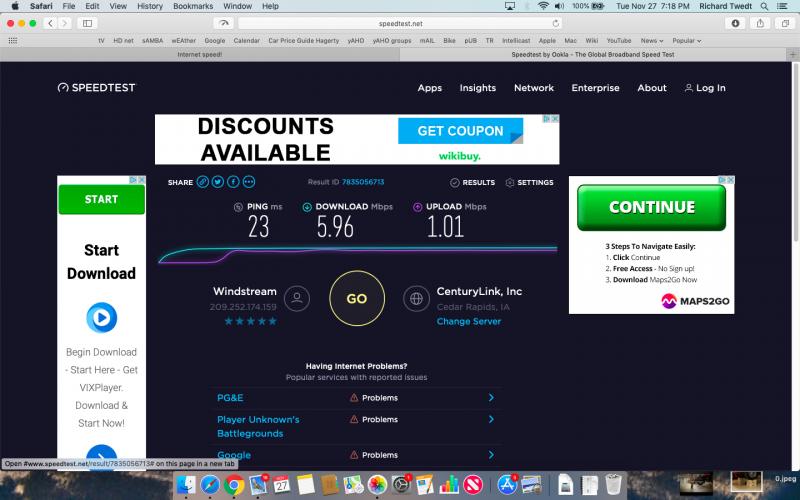Open more share options ellipsis icon

(x=249, y=182)
